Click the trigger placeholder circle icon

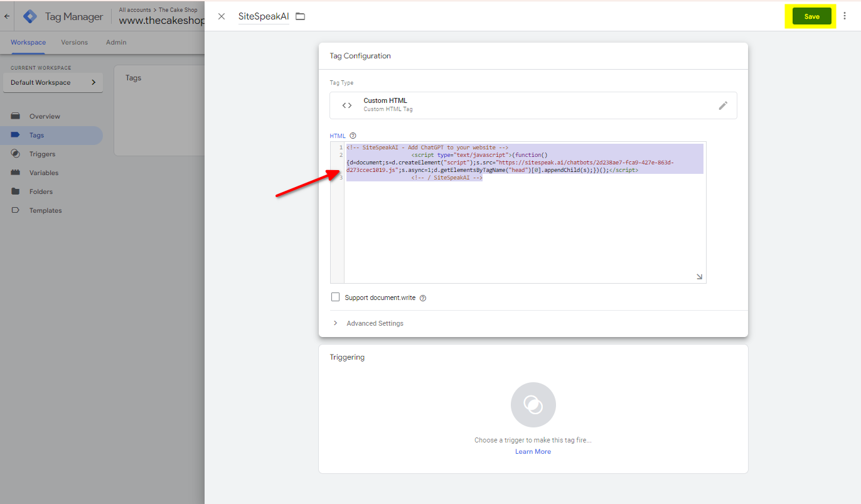click(x=533, y=405)
